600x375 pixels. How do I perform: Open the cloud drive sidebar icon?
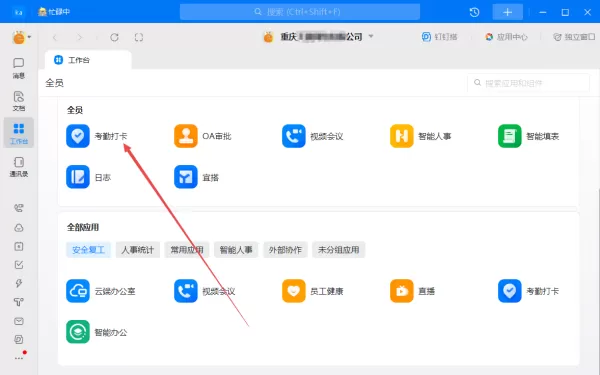18,228
